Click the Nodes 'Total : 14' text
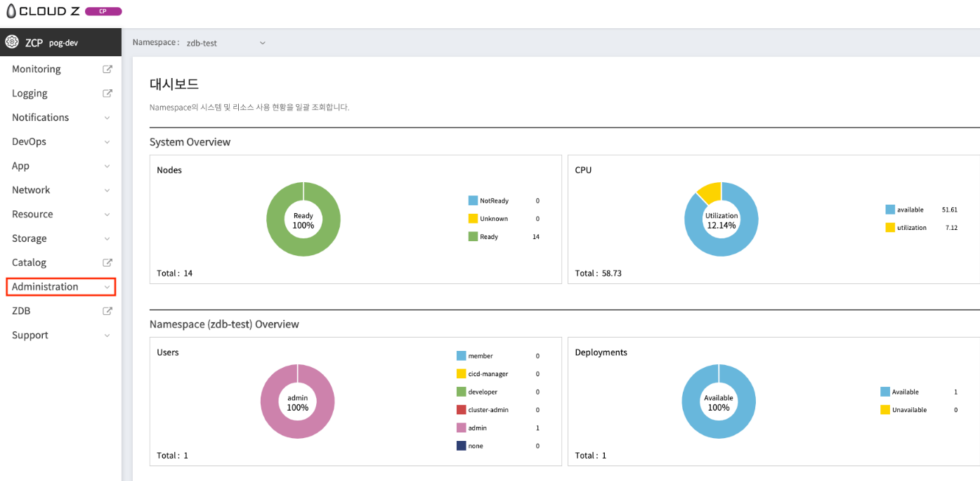Viewport: 980px width, 481px height. tap(174, 273)
